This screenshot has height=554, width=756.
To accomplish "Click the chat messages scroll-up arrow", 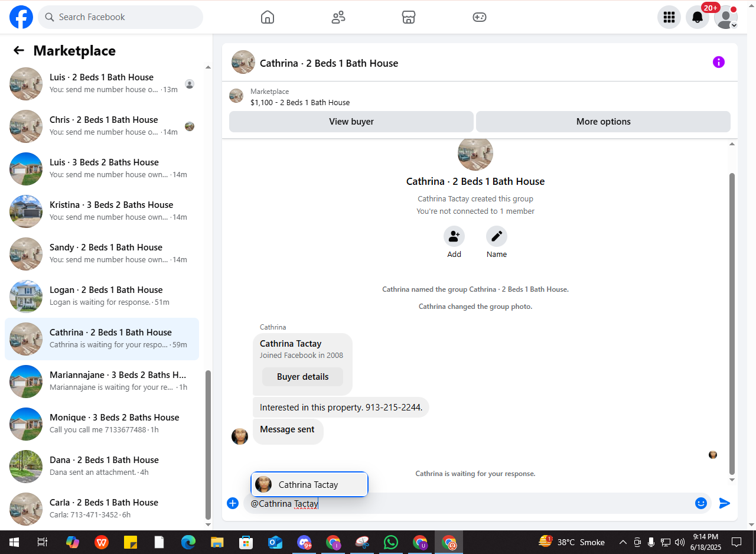I will [732, 144].
